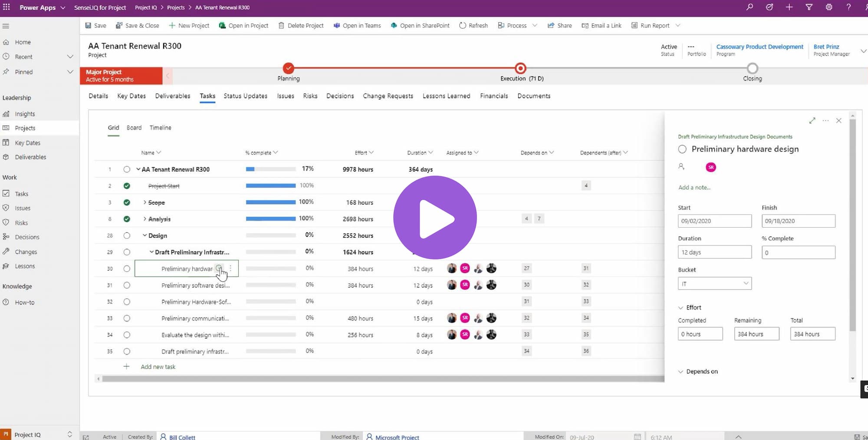The height and width of the screenshot is (440, 868).
Task: Expand the task detail panel to full screen
Action: point(812,121)
